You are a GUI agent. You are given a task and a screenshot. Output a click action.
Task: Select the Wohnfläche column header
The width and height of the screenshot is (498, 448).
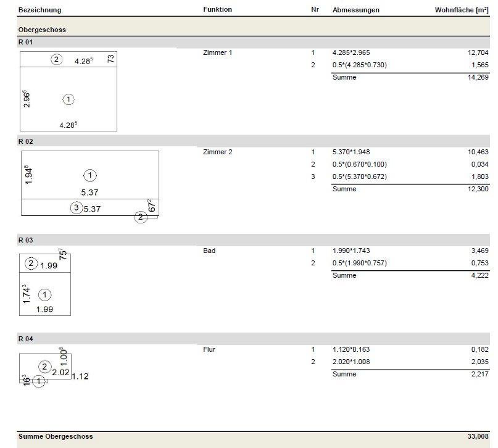[x=462, y=10]
